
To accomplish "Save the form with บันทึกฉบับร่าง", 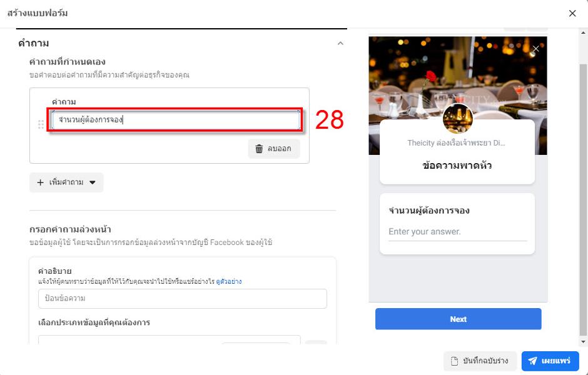I will pyautogui.click(x=480, y=361).
